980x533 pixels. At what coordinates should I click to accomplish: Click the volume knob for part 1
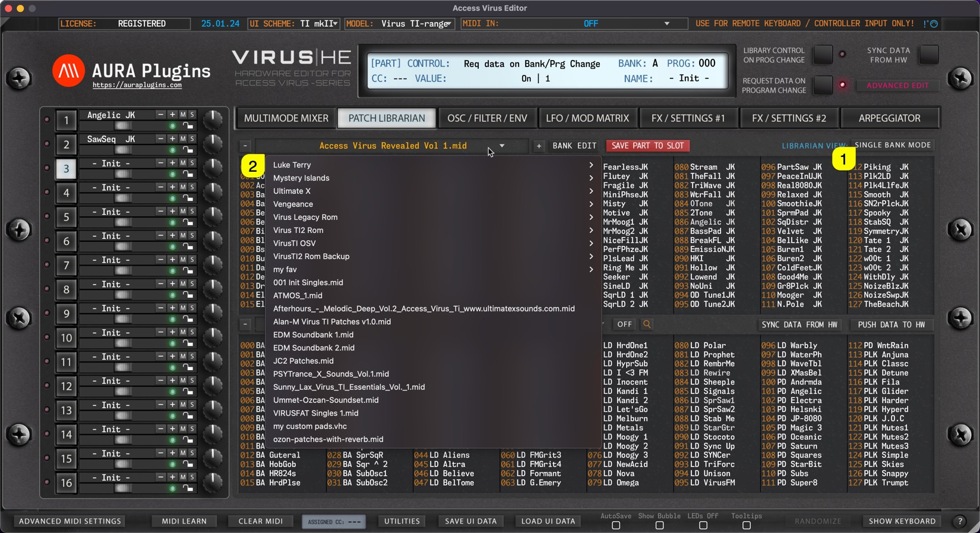click(x=212, y=119)
